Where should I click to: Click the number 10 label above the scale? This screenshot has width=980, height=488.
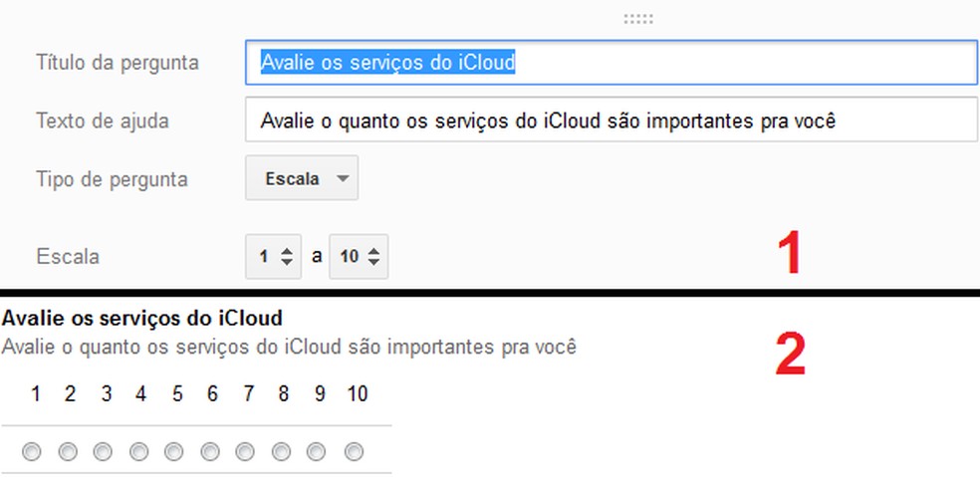[x=357, y=394]
